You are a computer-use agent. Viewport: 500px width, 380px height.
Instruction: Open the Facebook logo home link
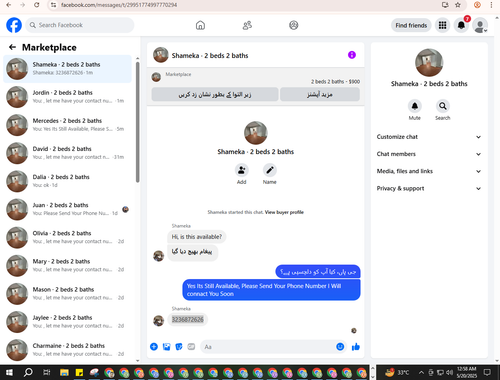click(x=14, y=25)
